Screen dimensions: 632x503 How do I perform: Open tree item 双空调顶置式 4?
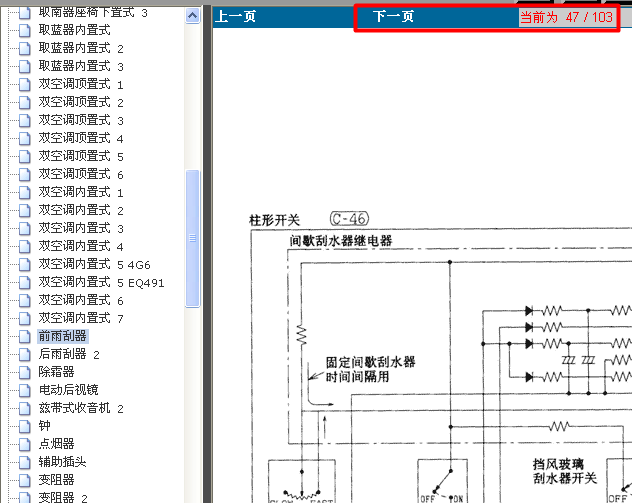(81, 138)
